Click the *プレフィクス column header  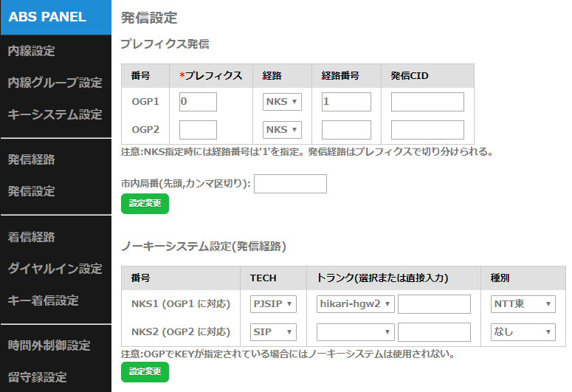(211, 75)
